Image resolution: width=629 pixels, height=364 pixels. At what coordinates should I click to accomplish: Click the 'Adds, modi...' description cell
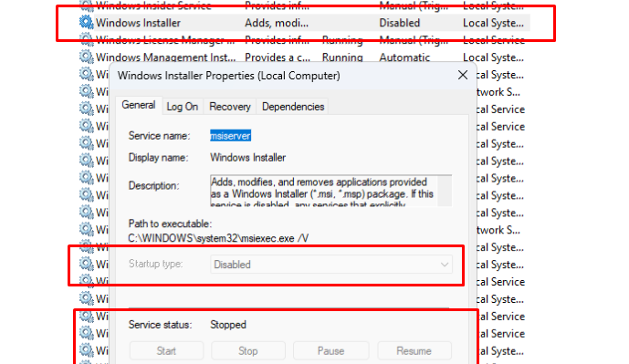[277, 23]
